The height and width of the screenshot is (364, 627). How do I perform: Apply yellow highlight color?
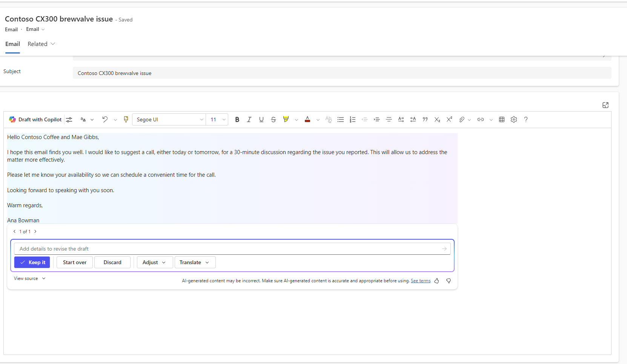pos(286,119)
